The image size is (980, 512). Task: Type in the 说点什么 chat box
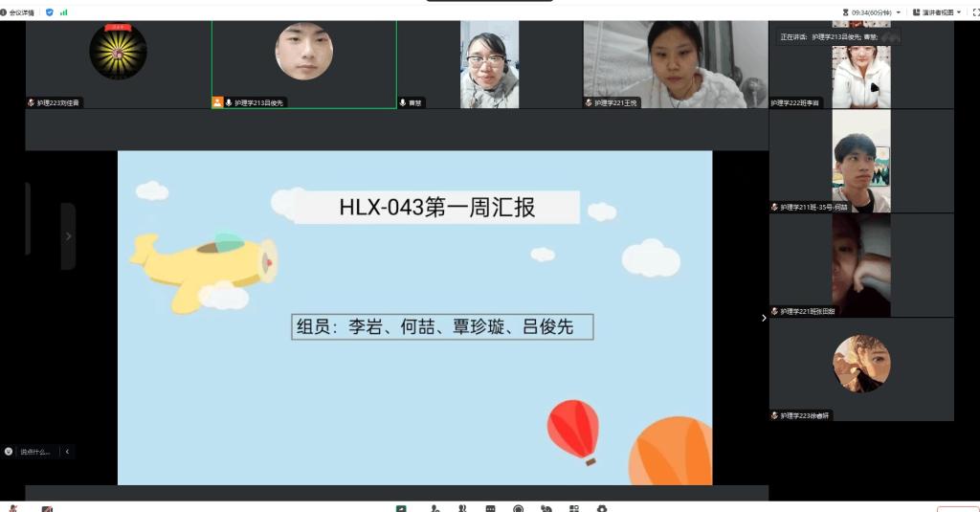(36, 452)
